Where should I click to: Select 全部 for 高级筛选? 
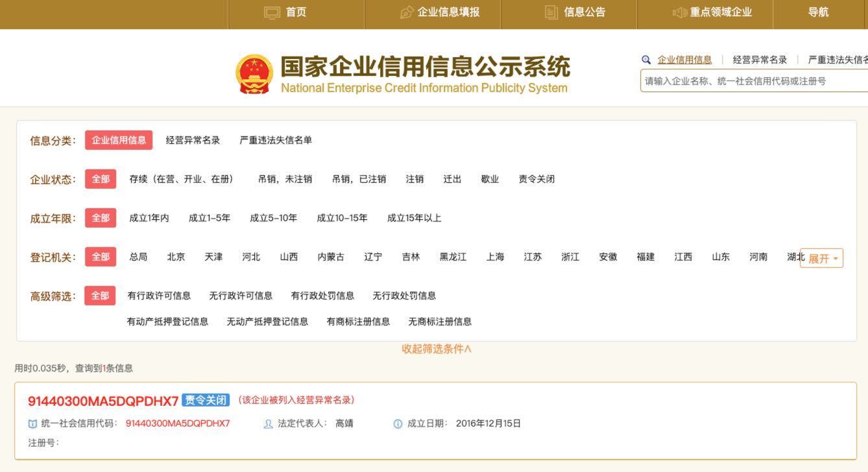tap(100, 296)
